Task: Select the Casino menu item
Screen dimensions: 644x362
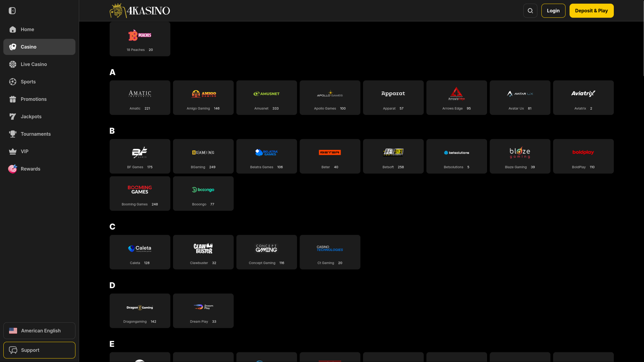Action: point(39,47)
